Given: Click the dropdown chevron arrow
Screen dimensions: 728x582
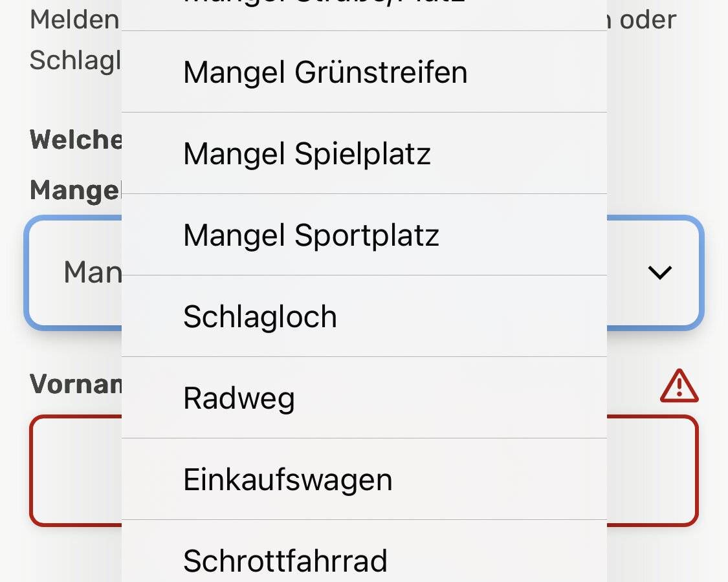Looking at the screenshot, I should (x=659, y=272).
